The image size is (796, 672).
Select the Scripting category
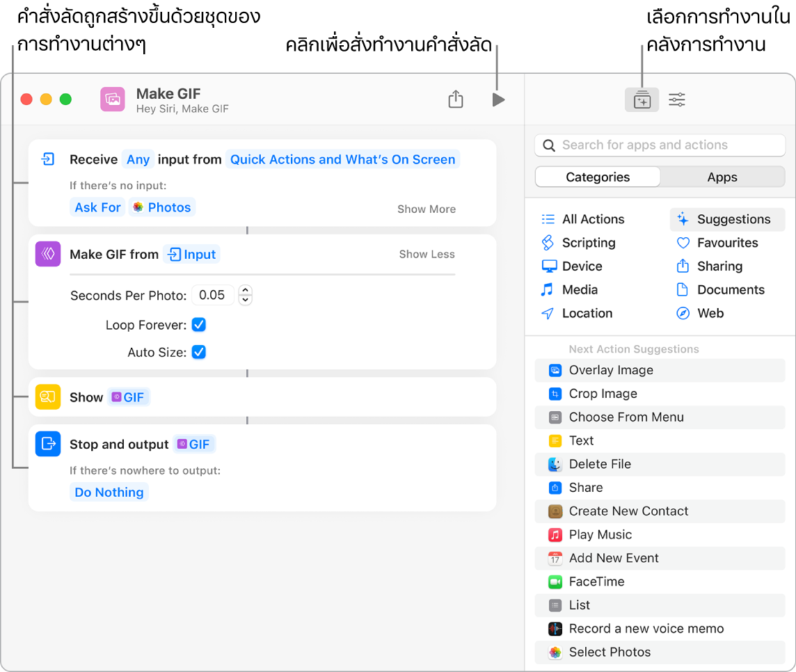coord(587,243)
